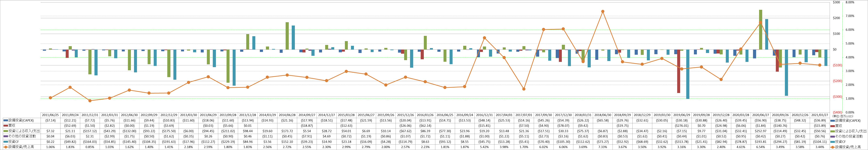Click the 6.54% ratio cell
The width and height of the screenshot is (868, 150).
pos(760,147)
